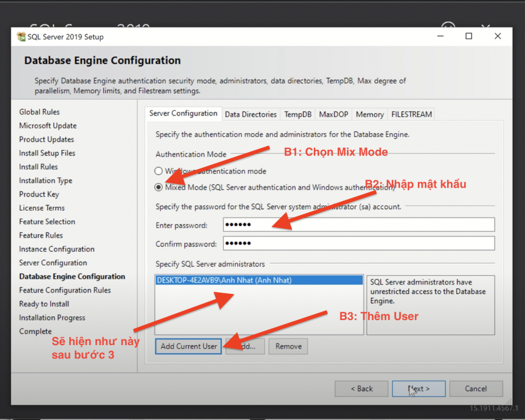Close the SQL Server 2019 Setup window

(497, 36)
